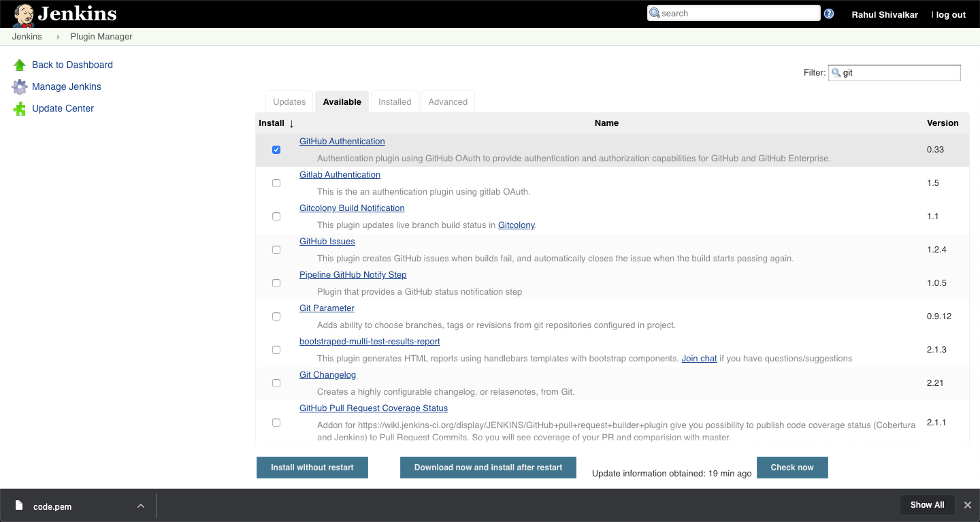
Task: Enable the Gitlab Authentication checkbox
Action: (x=276, y=182)
